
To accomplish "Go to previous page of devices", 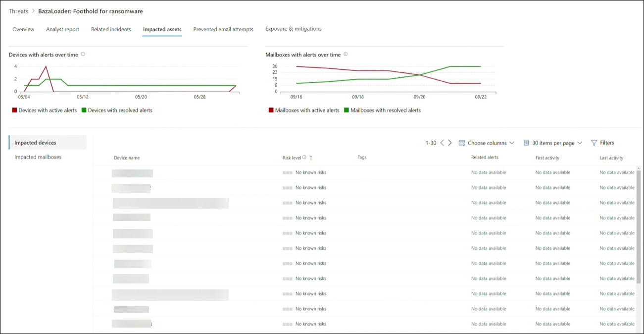I will 443,143.
